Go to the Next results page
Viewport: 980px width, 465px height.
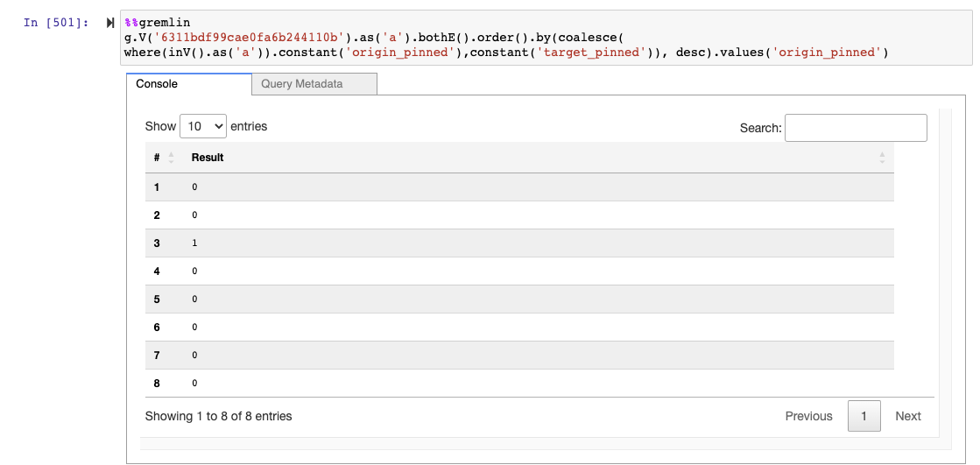(908, 416)
